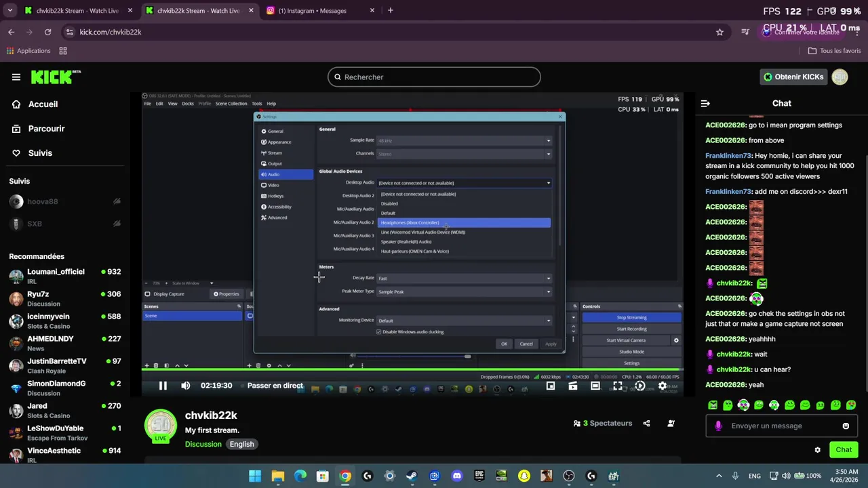
Task: Go back in the browser
Action: pyautogui.click(x=11, y=32)
